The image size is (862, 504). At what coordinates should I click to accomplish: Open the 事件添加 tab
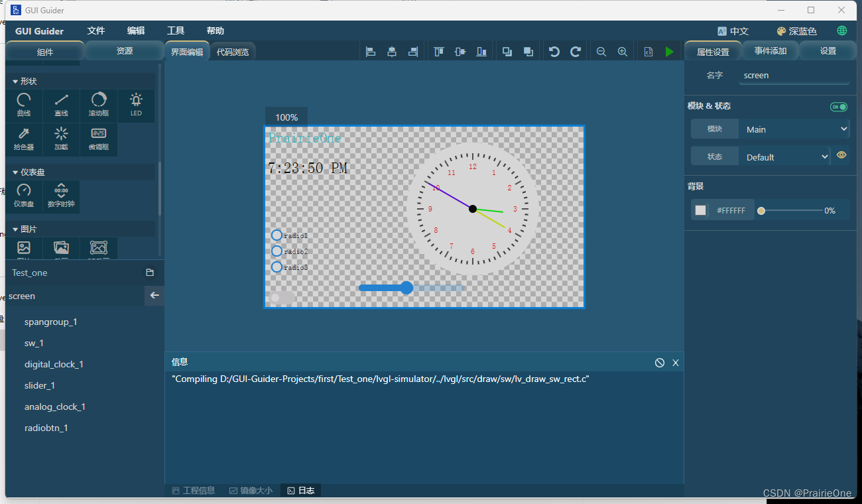pos(770,51)
